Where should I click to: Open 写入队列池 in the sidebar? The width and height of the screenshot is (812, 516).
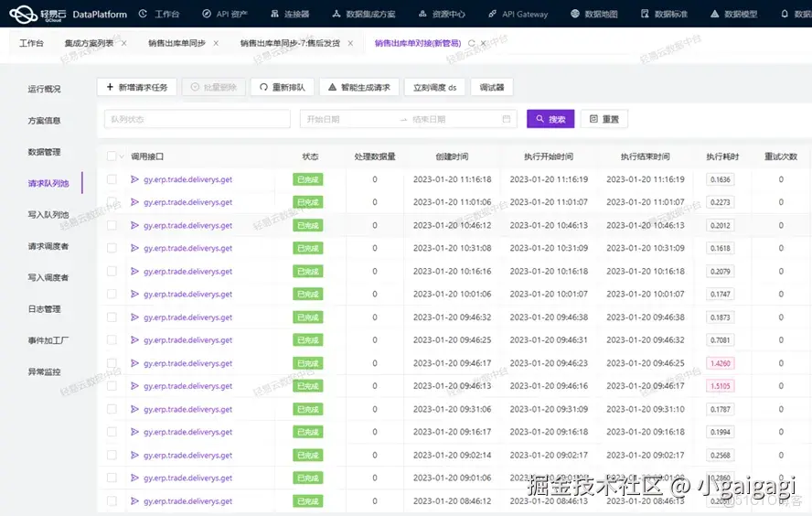(x=48, y=214)
